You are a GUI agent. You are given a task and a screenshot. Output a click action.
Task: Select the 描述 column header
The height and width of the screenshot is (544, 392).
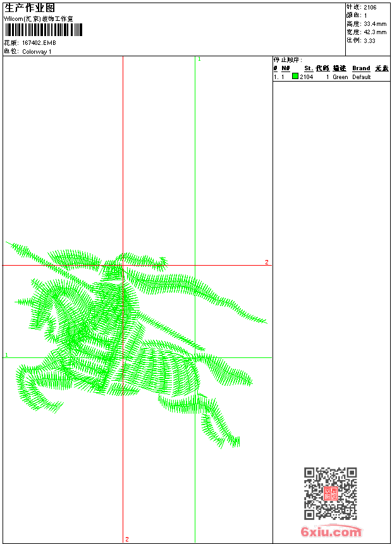(x=340, y=68)
